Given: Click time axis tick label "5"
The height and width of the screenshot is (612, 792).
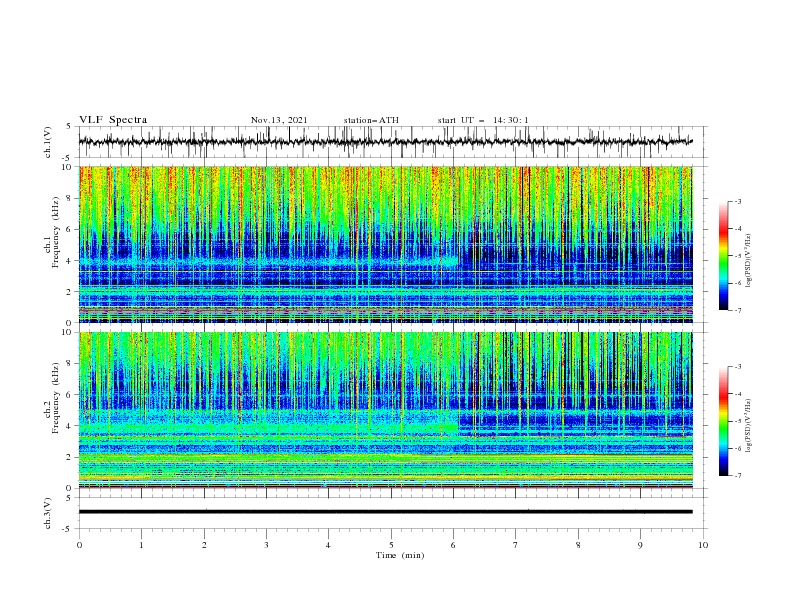Looking at the screenshot, I should click(391, 545).
